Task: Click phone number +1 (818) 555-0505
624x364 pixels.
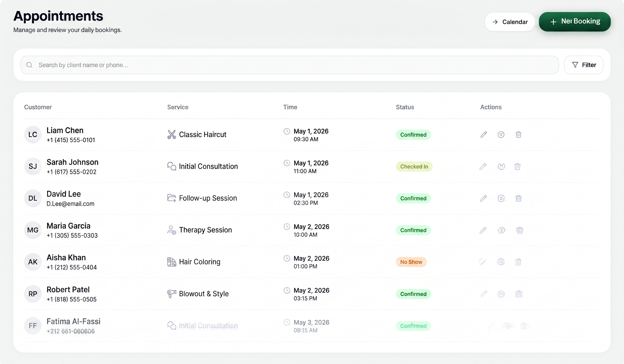Action: [71, 299]
